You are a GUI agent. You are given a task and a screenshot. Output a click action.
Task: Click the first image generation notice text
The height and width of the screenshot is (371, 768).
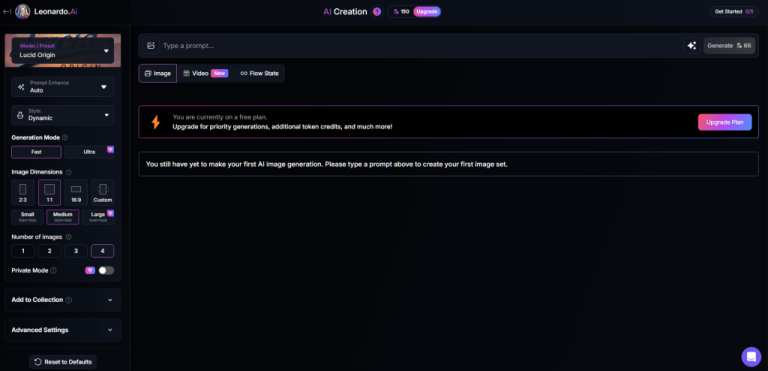(327, 164)
